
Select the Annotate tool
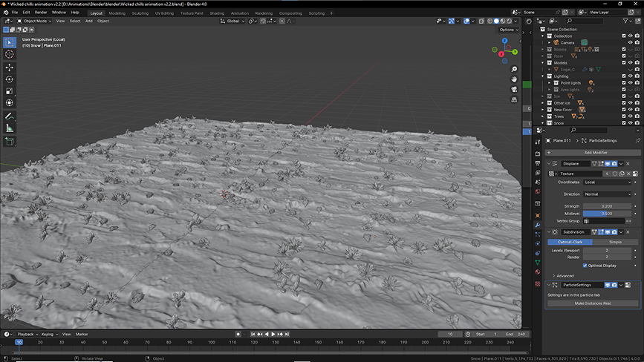10,116
